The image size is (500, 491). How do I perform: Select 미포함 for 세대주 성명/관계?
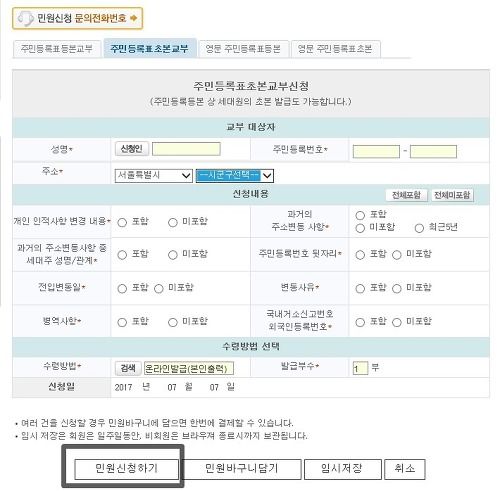pos(173,255)
